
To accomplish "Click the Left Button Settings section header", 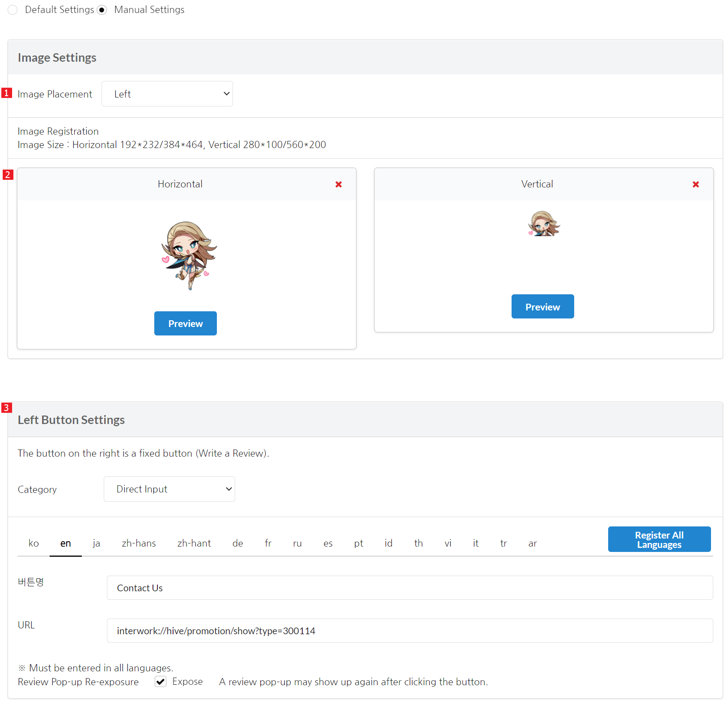I will click(365, 420).
